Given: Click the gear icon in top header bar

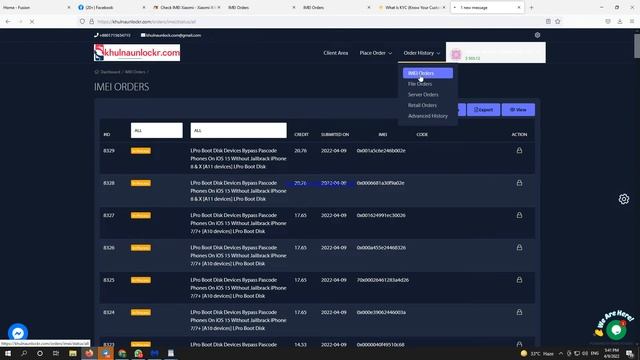Looking at the screenshot, I should click(537, 35).
